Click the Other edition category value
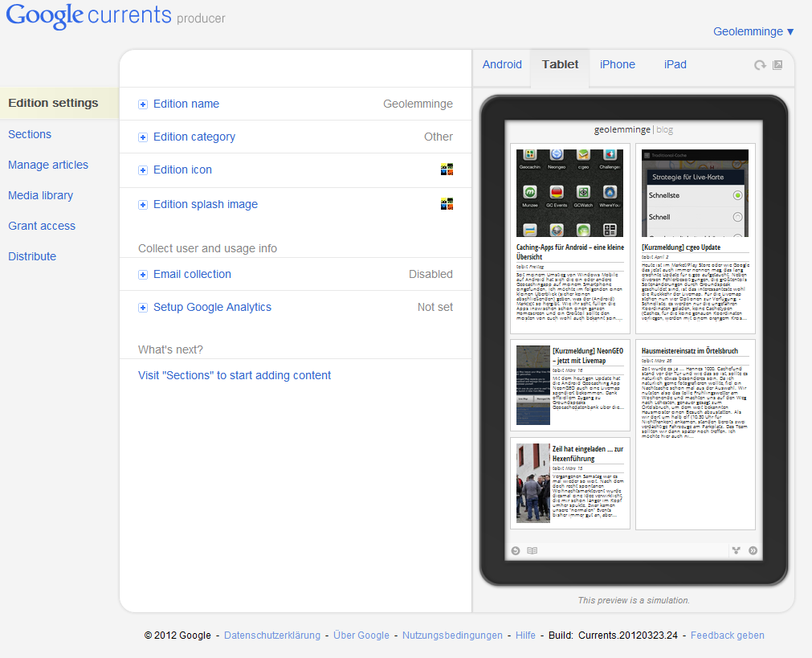 [438, 137]
